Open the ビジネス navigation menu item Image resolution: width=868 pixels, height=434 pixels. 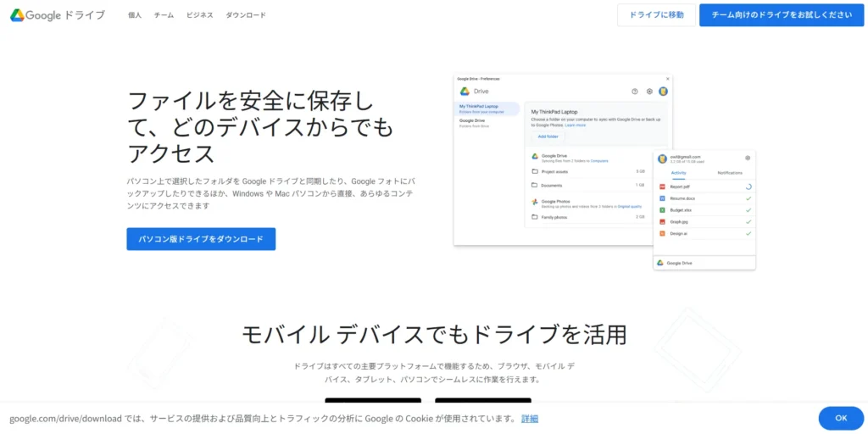pos(200,15)
